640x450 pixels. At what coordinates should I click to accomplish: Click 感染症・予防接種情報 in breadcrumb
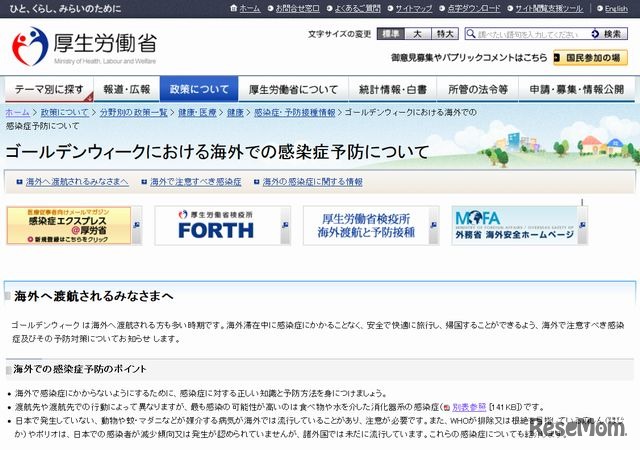pyautogui.click(x=294, y=112)
